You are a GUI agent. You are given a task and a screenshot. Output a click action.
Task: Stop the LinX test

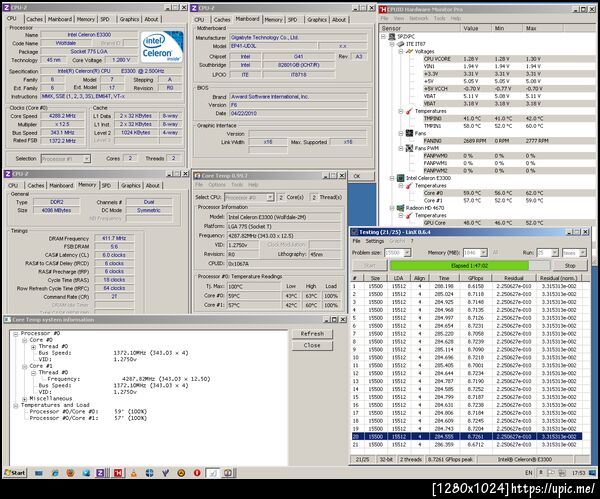tap(570, 266)
